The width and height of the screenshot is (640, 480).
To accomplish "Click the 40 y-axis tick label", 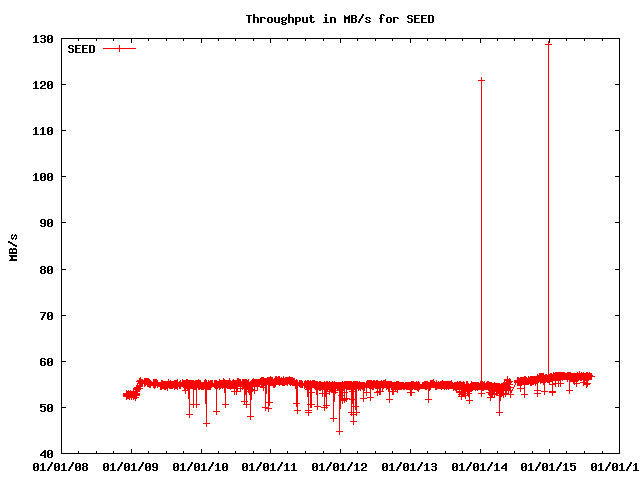I will 46,453.
